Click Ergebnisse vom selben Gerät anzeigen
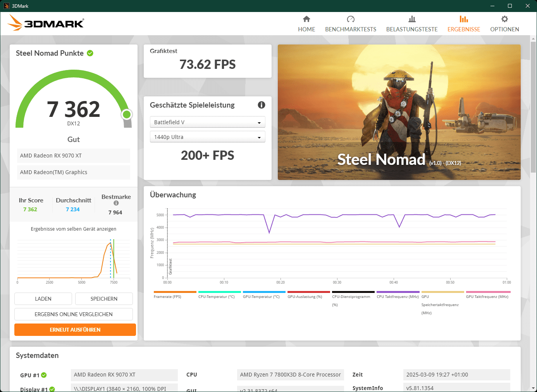The height and width of the screenshot is (392, 537). 74,229
